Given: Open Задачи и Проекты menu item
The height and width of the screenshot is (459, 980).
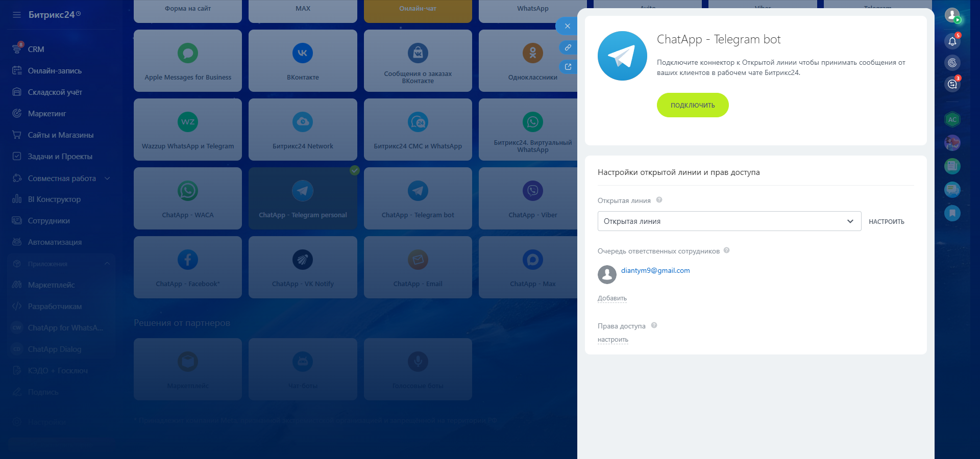Looking at the screenshot, I should tap(60, 157).
